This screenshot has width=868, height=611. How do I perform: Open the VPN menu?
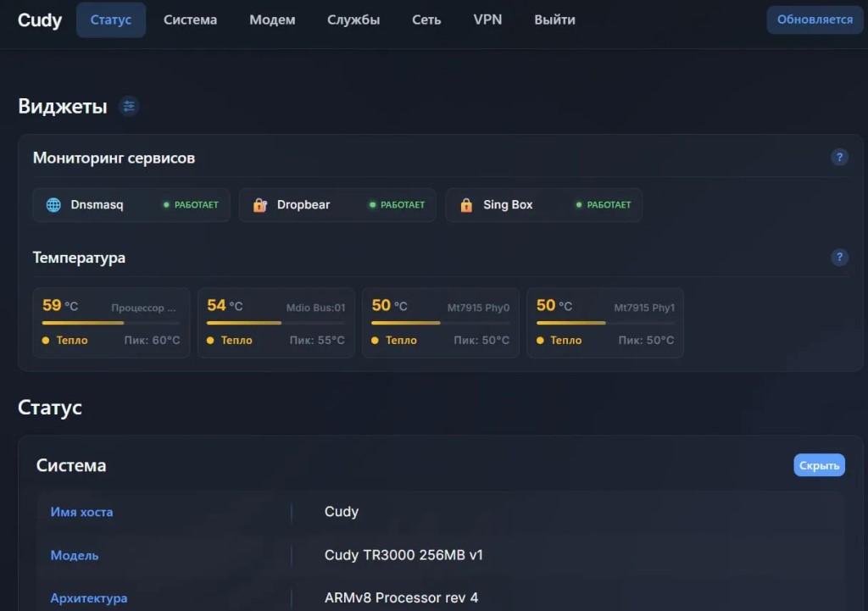pos(487,20)
